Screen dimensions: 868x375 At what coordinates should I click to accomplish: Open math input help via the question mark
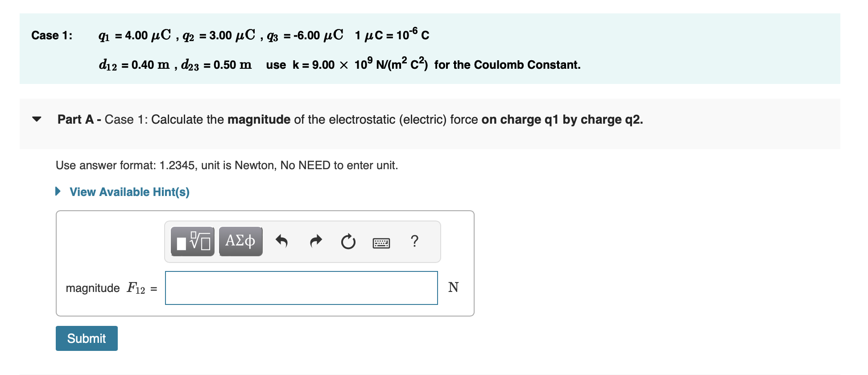pos(414,241)
